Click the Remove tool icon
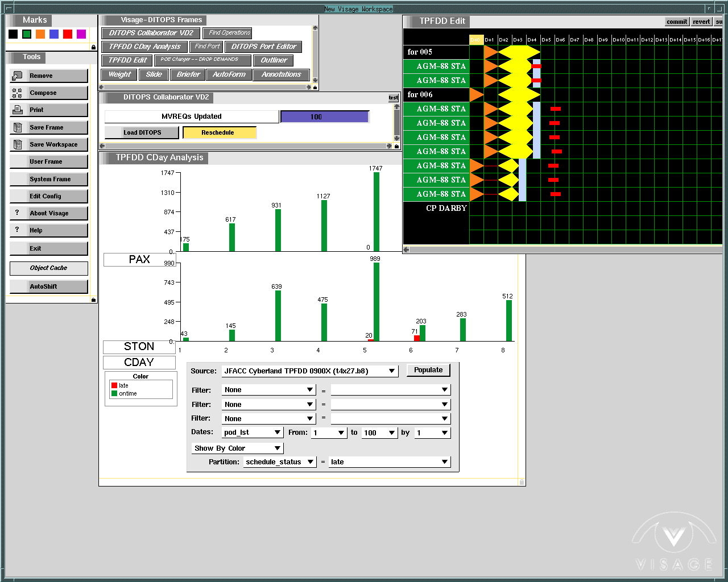The height and width of the screenshot is (582, 728). click(18, 76)
